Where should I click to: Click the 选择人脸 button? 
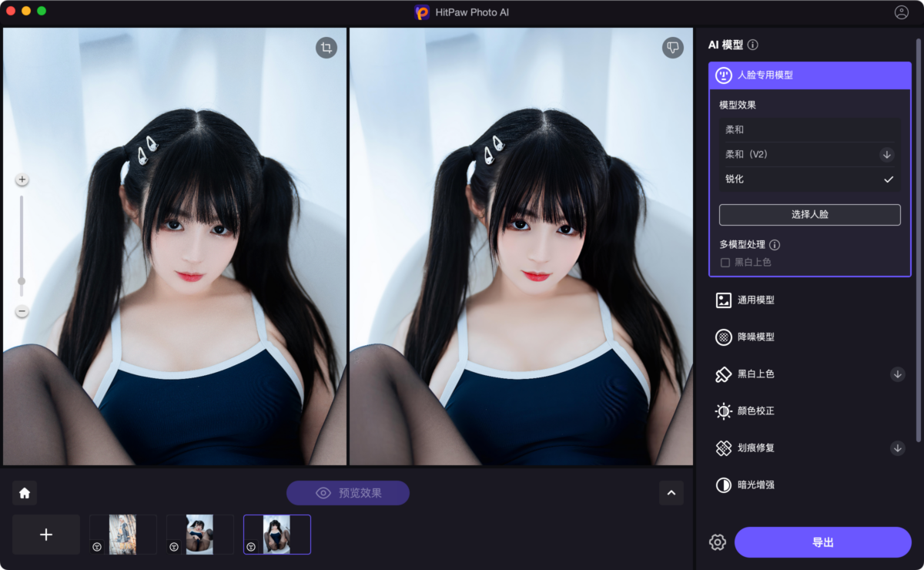809,215
